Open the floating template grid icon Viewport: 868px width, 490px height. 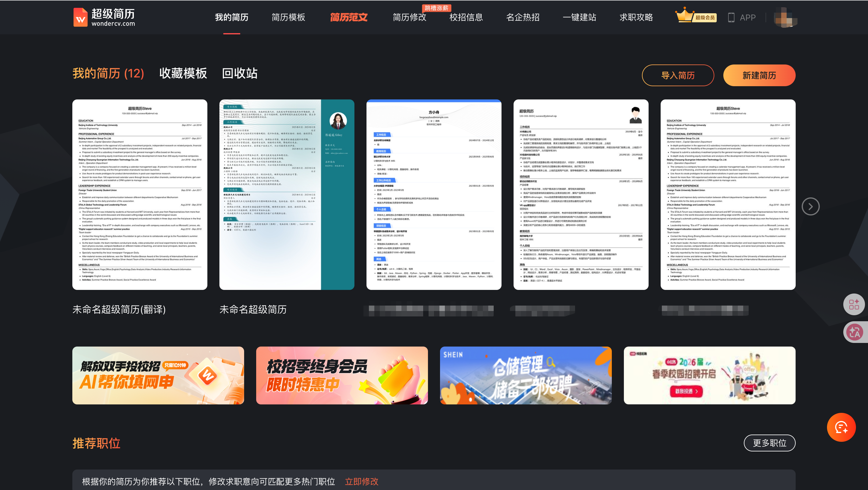point(854,304)
